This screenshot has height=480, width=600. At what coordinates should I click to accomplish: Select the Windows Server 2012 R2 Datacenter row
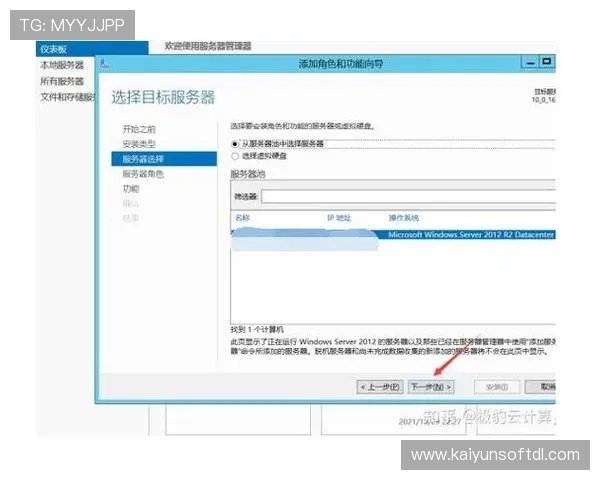point(393,235)
